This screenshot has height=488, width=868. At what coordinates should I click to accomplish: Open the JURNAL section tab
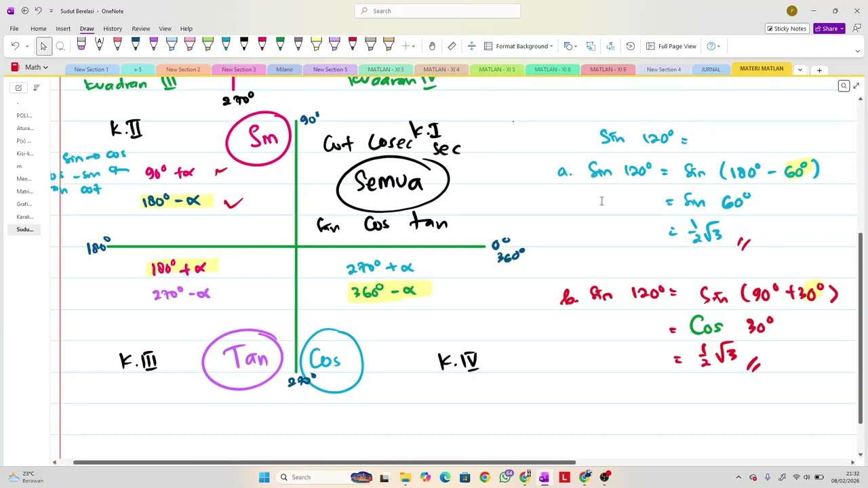(711, 69)
